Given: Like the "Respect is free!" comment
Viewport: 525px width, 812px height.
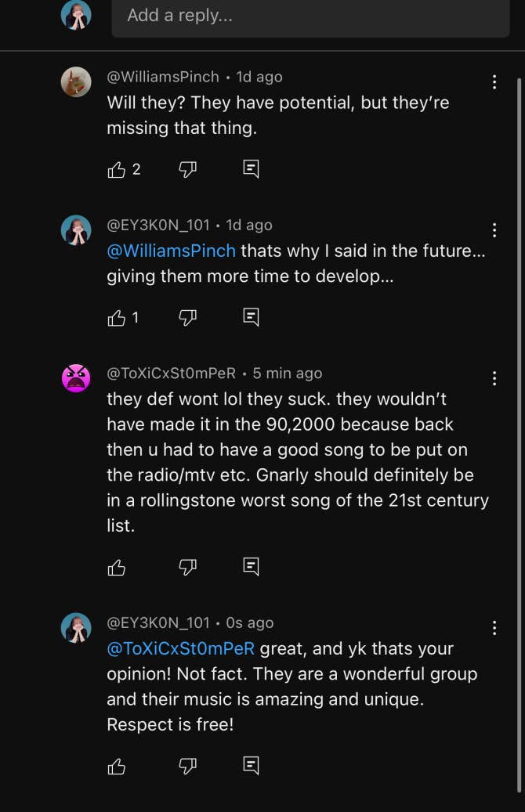Looking at the screenshot, I should tap(116, 766).
